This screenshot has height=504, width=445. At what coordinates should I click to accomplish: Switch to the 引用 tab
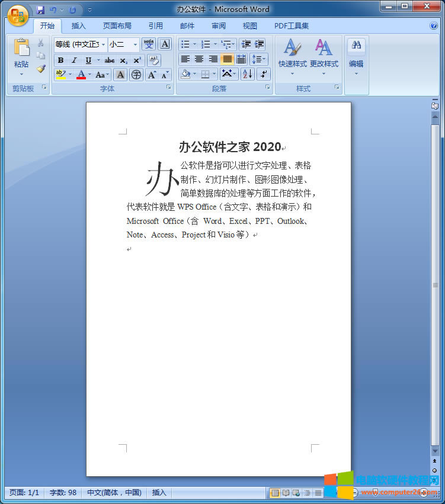pos(156,25)
